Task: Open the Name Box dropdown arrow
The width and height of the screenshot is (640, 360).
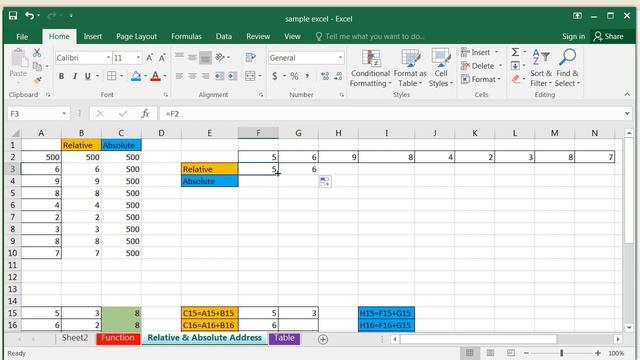Action: [x=64, y=113]
